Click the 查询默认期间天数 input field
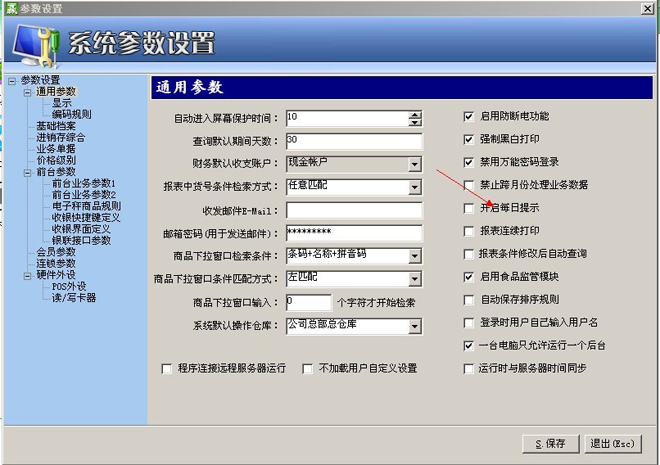 354,141
